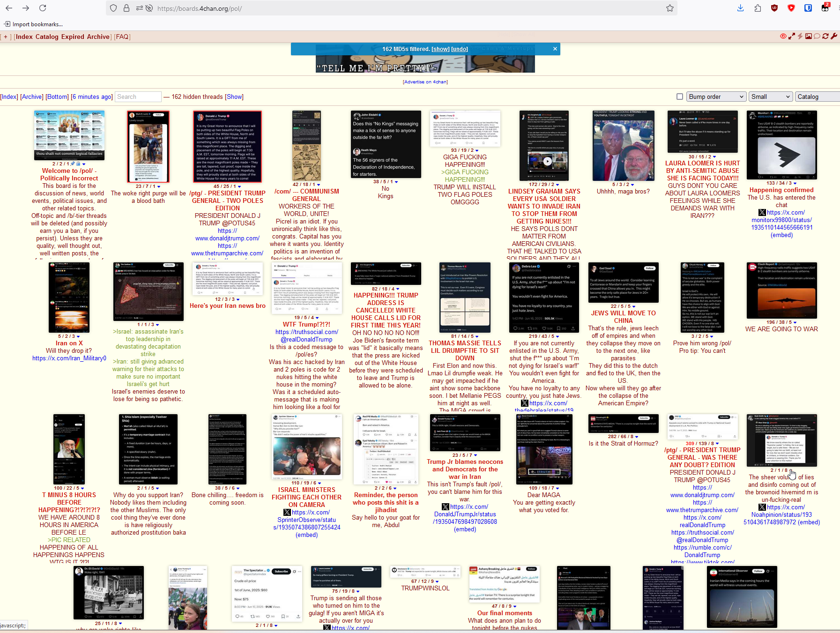The height and width of the screenshot is (633, 840).
Task: Open the uBlock Origin extension icon
Action: (x=774, y=8)
